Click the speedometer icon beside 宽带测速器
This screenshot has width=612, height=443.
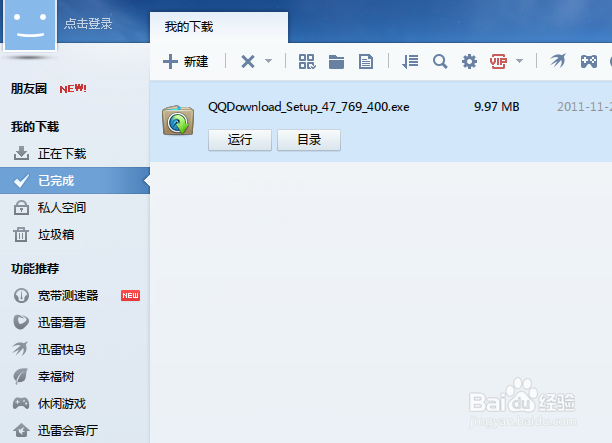click(21, 295)
